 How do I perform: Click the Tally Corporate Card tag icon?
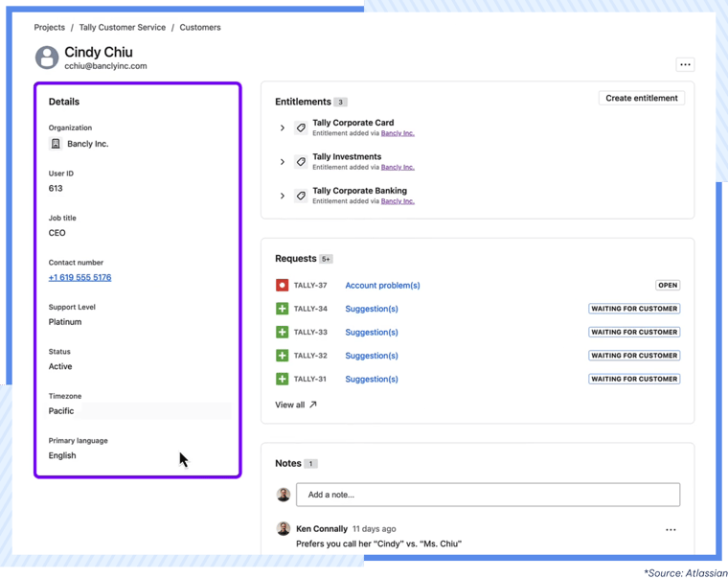click(x=301, y=127)
